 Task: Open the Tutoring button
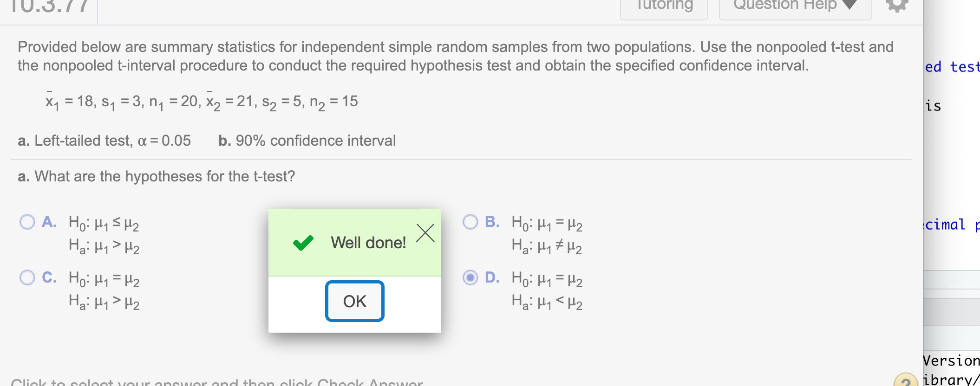664,6
